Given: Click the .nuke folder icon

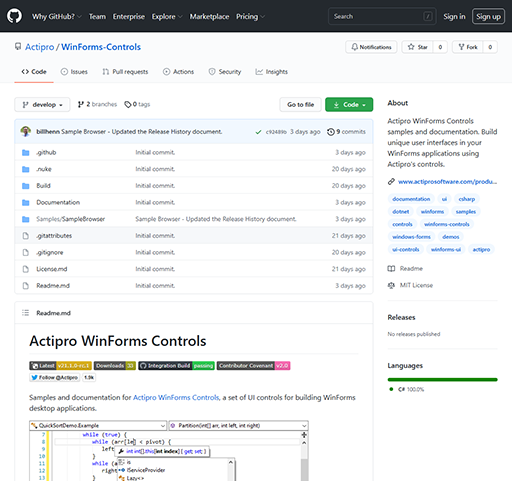Looking at the screenshot, I should click(x=26, y=169).
